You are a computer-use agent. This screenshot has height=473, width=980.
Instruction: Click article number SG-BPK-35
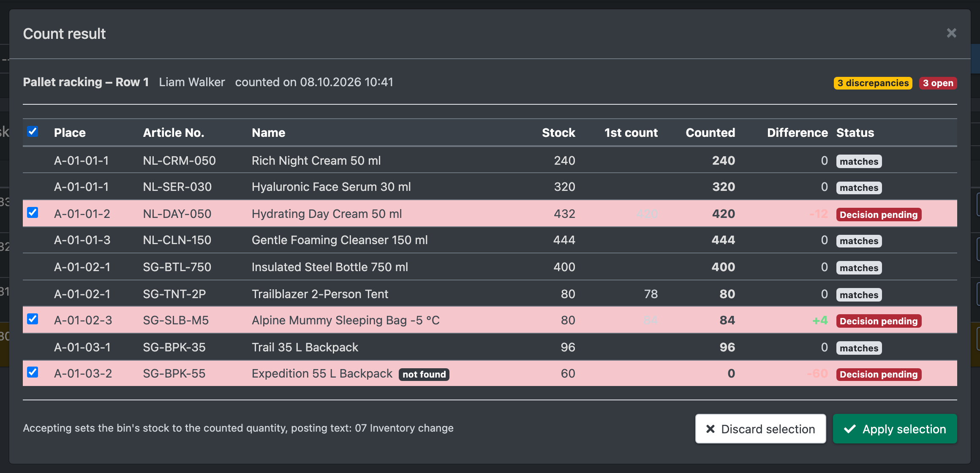pyautogui.click(x=174, y=347)
